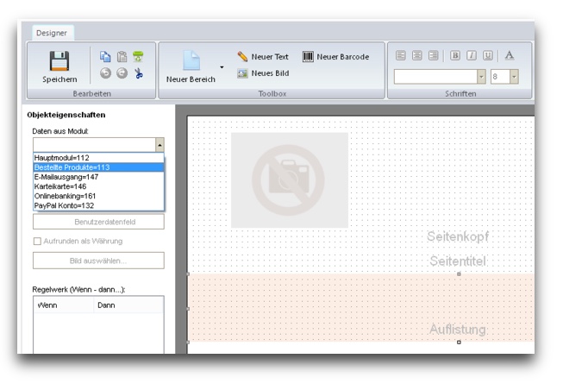The height and width of the screenshot is (390, 588).
Task: Align text left
Action: (401, 55)
